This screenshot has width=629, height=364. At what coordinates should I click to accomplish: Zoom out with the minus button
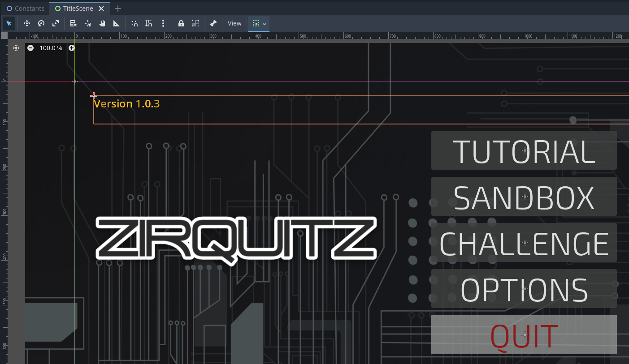point(30,48)
